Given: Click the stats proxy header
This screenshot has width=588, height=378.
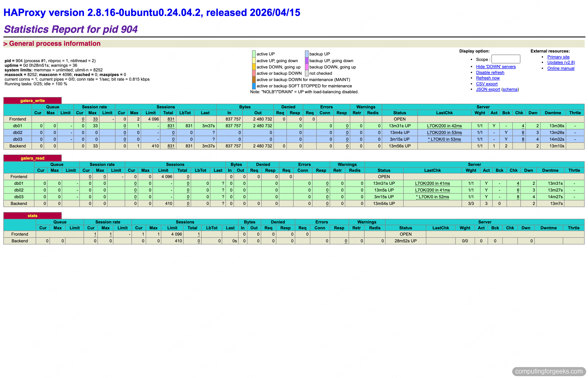Looking at the screenshot, I should [x=32, y=216].
